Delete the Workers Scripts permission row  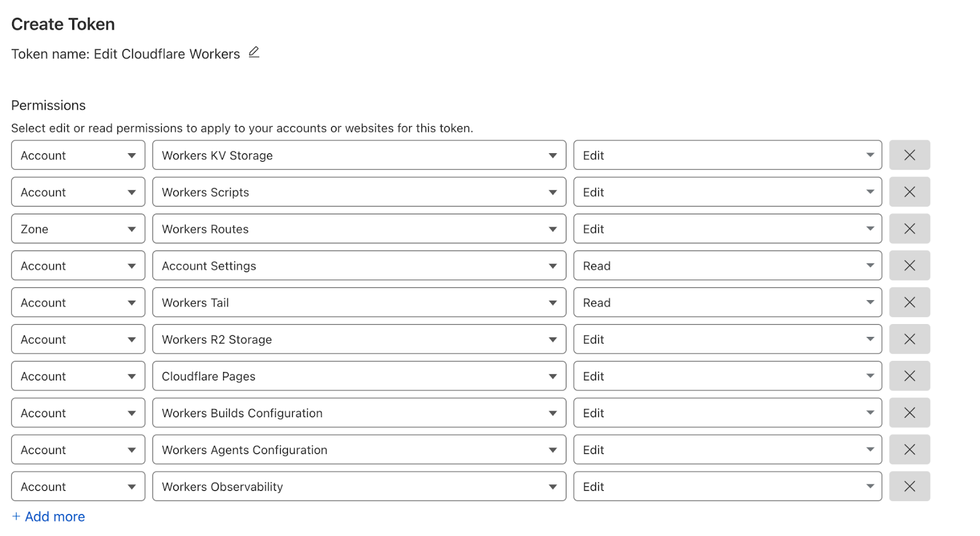coord(909,192)
